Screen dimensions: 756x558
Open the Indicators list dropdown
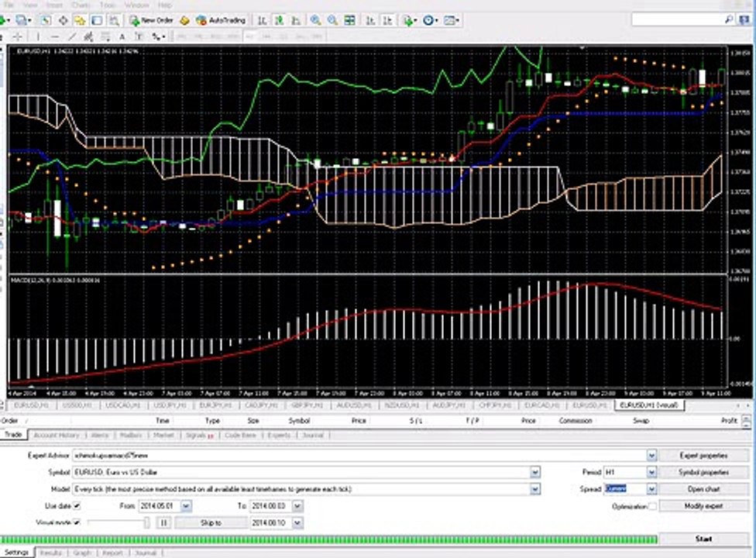411,20
